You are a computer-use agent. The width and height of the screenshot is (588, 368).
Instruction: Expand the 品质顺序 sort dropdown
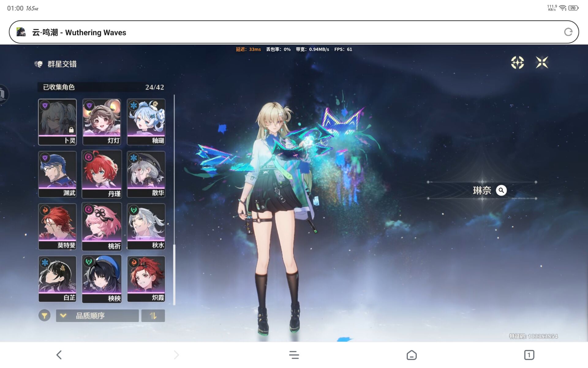point(97,315)
